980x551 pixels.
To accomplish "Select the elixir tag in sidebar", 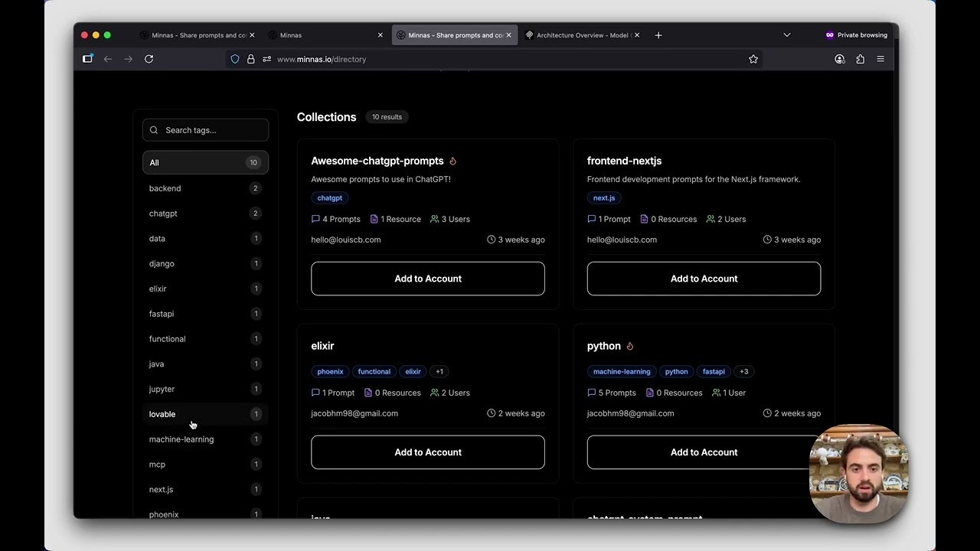I will (x=205, y=289).
